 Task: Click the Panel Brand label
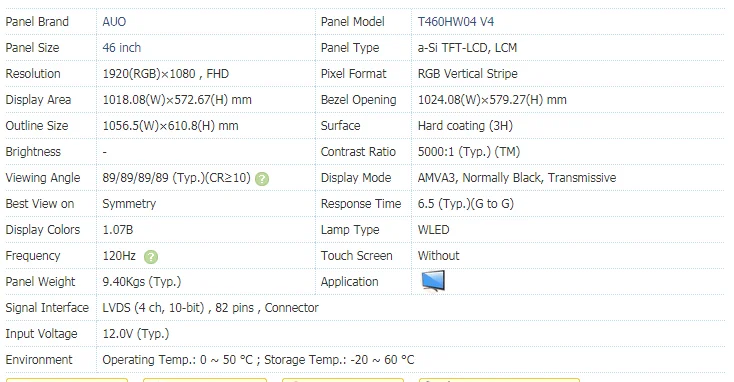coord(37,22)
